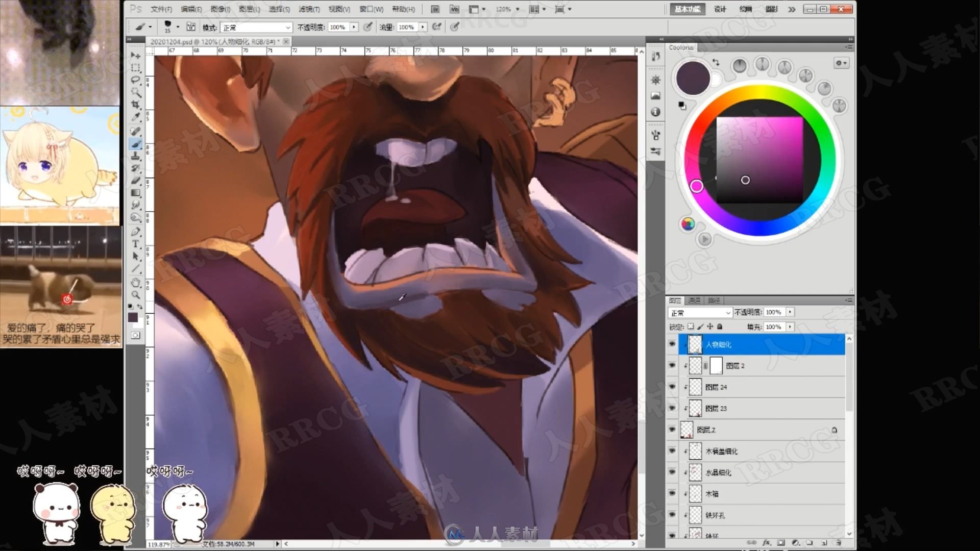This screenshot has height=551, width=980.
Task: Select the Move tool
Action: tap(135, 55)
